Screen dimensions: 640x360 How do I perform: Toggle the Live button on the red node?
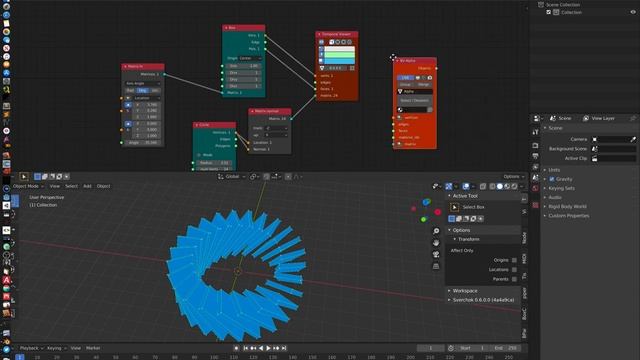coord(405,78)
